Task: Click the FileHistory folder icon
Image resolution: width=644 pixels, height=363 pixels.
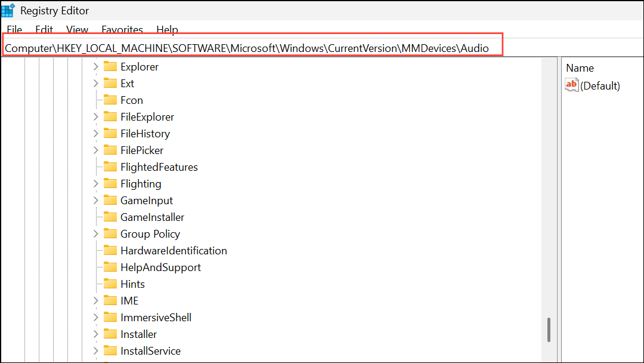Action: pyautogui.click(x=110, y=133)
